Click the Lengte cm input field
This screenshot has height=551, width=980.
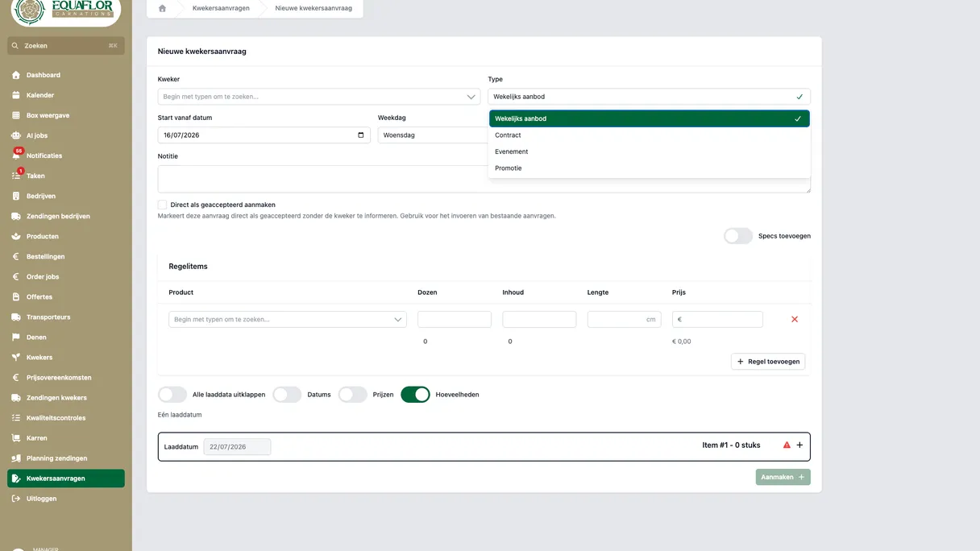(x=625, y=320)
